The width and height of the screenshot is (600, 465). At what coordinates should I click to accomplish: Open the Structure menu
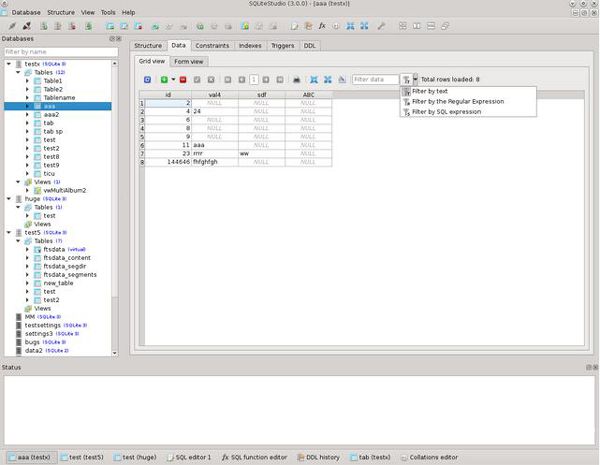tap(61, 12)
